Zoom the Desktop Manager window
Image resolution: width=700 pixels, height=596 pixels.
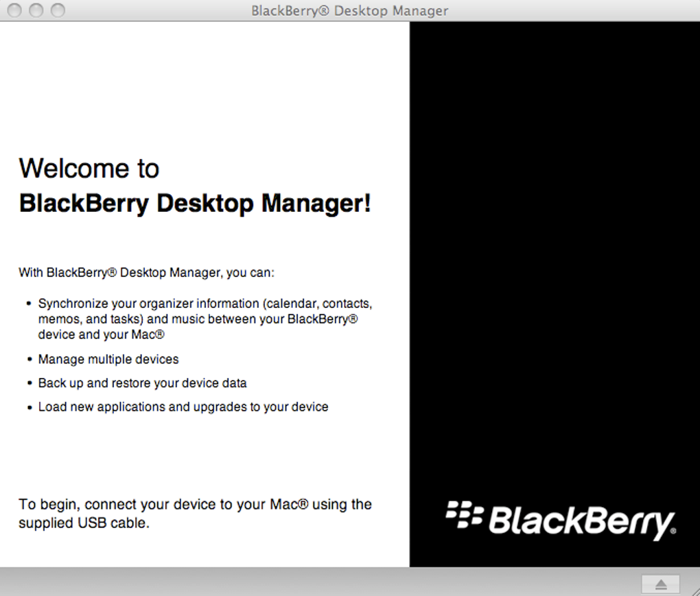(x=58, y=10)
